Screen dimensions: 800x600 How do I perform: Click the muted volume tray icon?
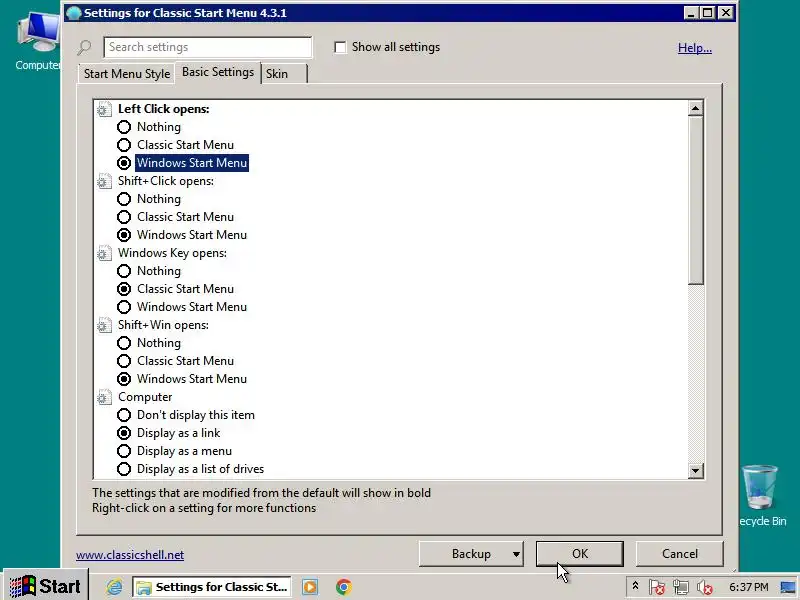pos(705,587)
